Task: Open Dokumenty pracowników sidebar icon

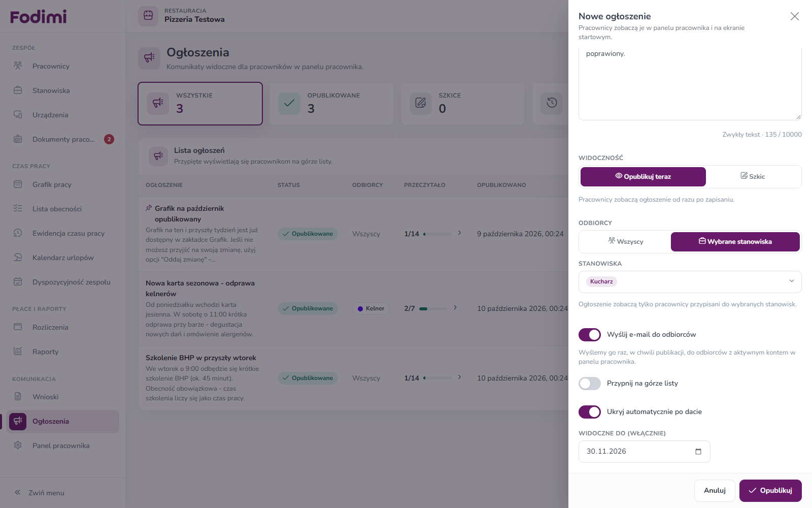Action: (x=18, y=139)
